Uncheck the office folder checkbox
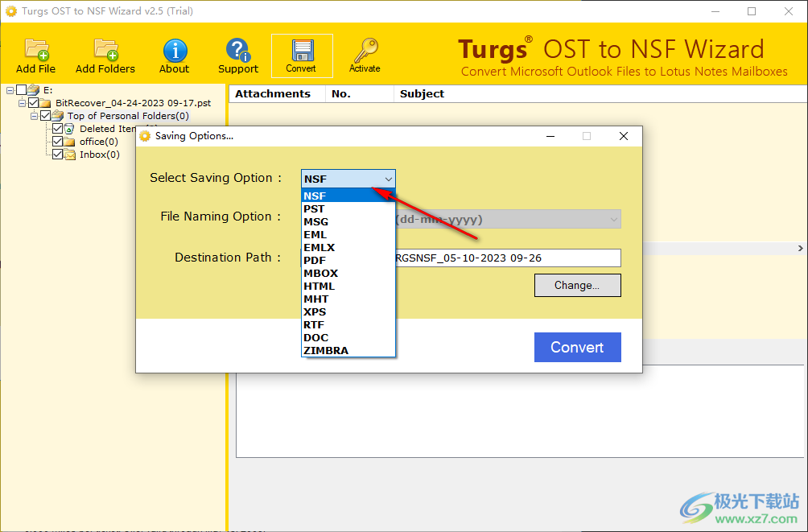The height and width of the screenshot is (532, 808). (x=58, y=142)
